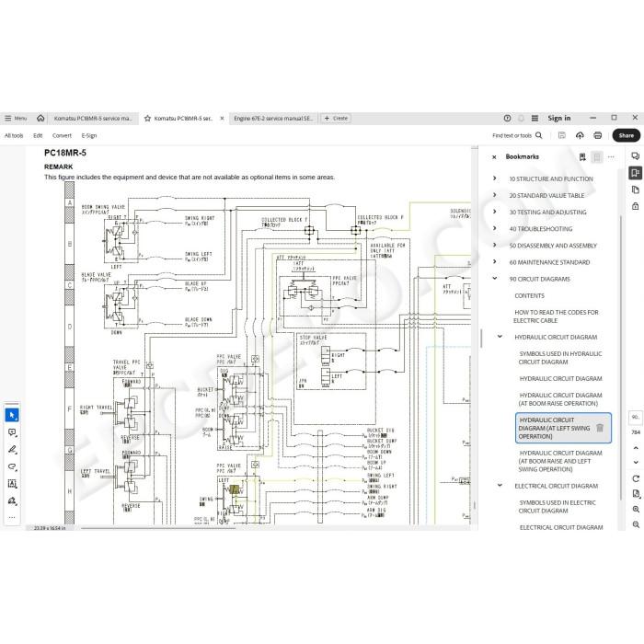Screen dimensions: 644x644
Task: Collapse ELECTRICAL CIRCUIT DIAGRAM group chevron
Action: 500,485
